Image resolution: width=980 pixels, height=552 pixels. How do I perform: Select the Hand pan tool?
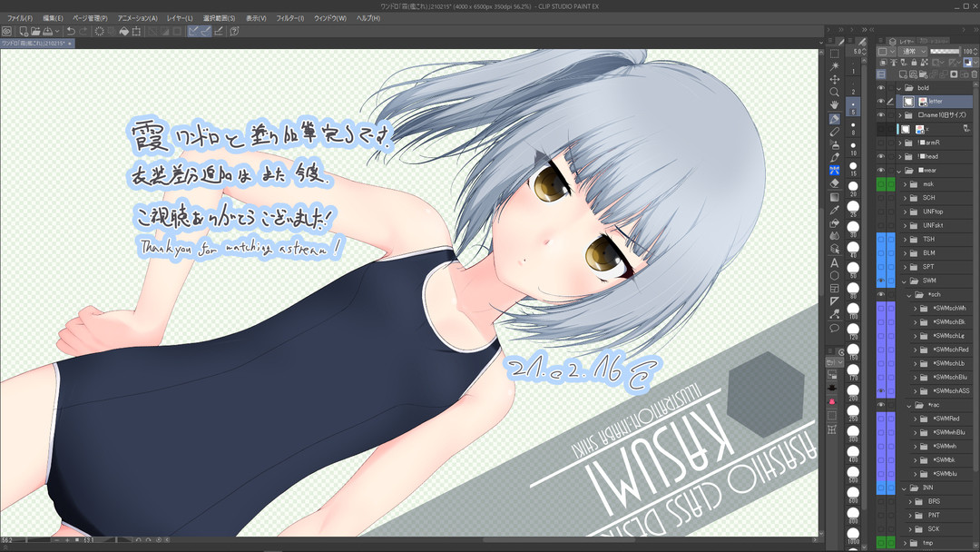tap(834, 105)
